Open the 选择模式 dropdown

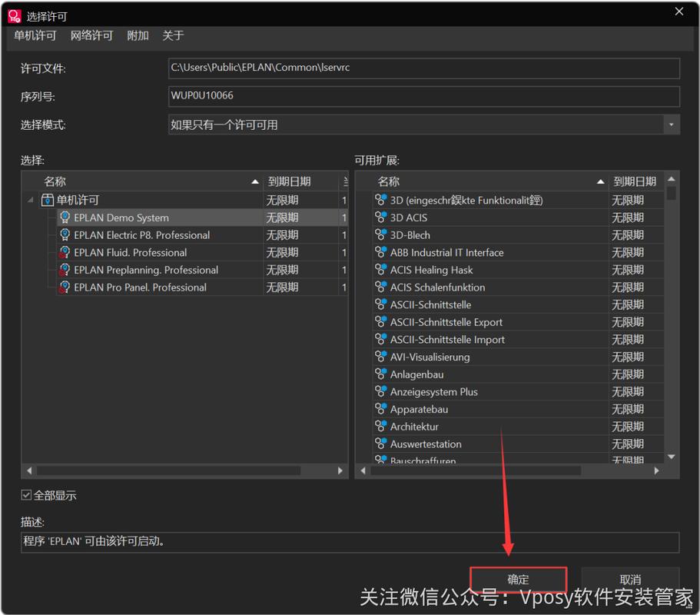pos(671,125)
